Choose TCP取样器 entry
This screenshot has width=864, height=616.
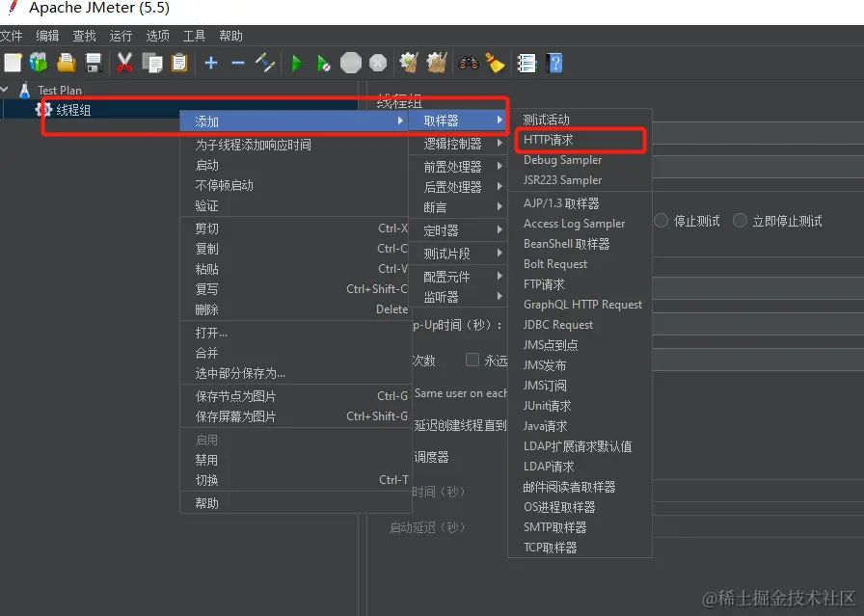click(x=580, y=548)
